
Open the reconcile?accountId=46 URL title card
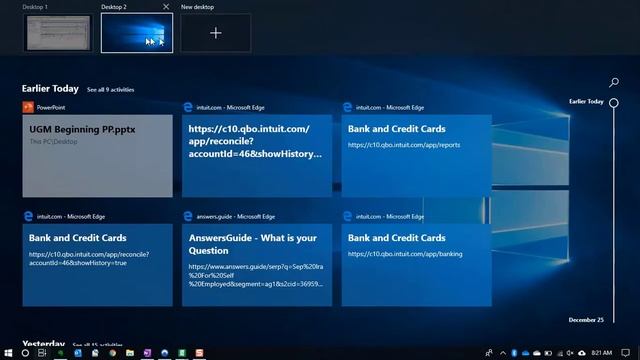(257, 156)
